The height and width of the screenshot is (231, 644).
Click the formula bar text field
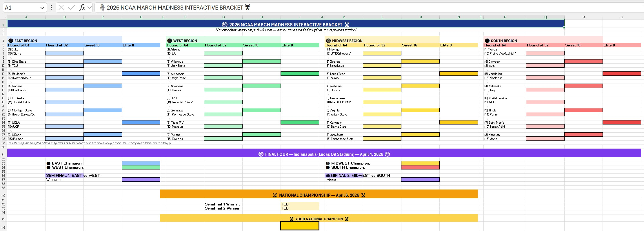tap(368, 8)
